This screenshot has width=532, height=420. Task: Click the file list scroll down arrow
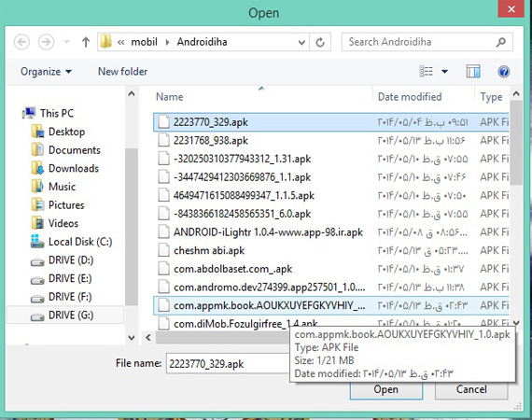click(x=516, y=322)
